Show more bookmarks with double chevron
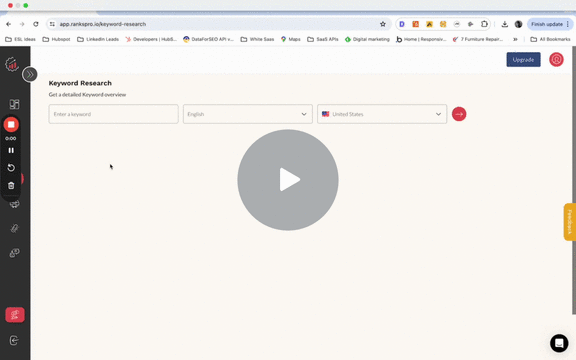Screen dimensions: 576x360 515,39
